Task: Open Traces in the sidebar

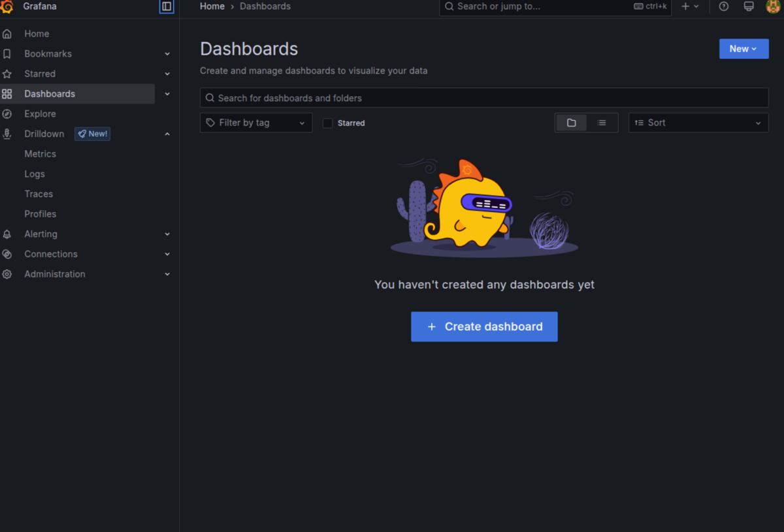Action: tap(39, 194)
